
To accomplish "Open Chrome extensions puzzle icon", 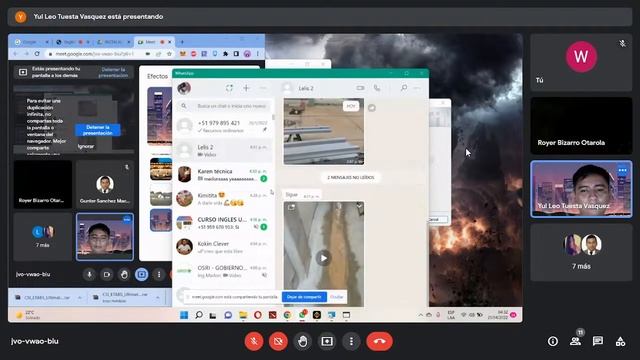I will (225, 54).
